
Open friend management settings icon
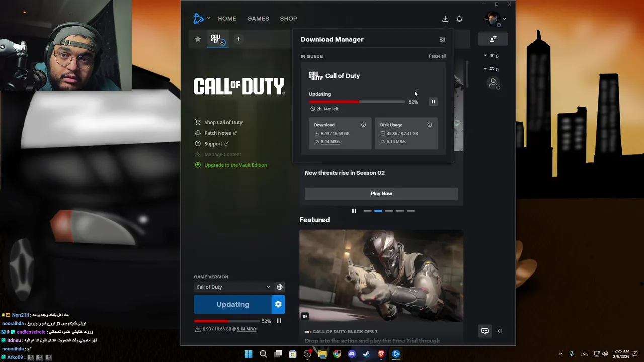[x=493, y=39]
